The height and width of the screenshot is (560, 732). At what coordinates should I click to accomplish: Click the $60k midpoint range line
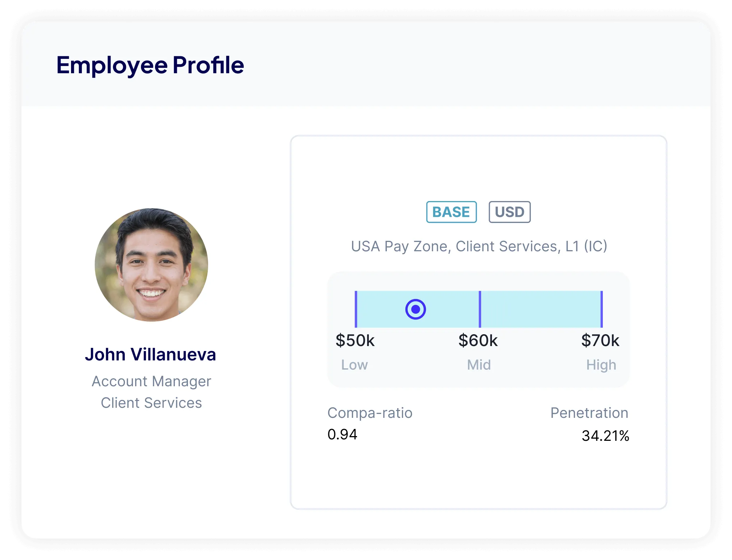coord(480,309)
